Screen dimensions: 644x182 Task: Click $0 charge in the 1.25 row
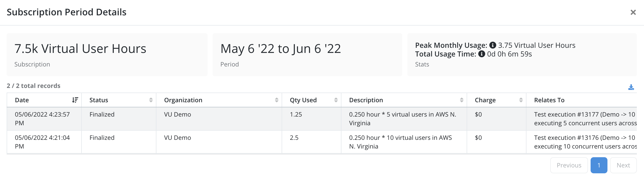coord(478,115)
